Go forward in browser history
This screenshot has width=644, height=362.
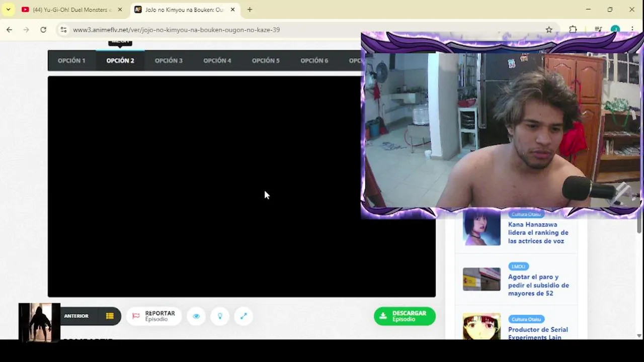(x=26, y=30)
